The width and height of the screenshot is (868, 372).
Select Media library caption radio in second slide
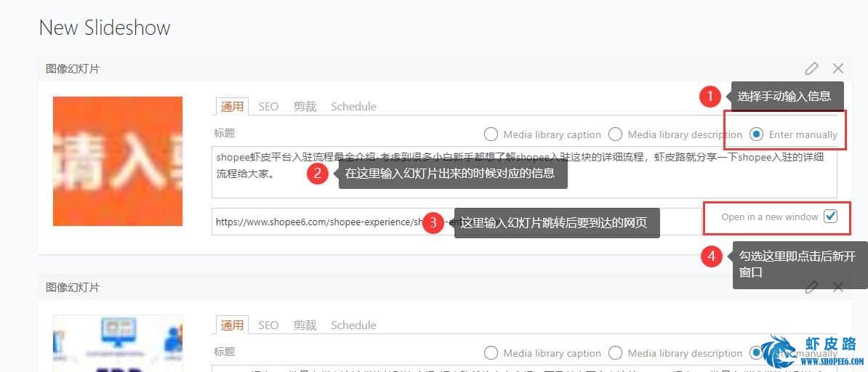(x=491, y=353)
